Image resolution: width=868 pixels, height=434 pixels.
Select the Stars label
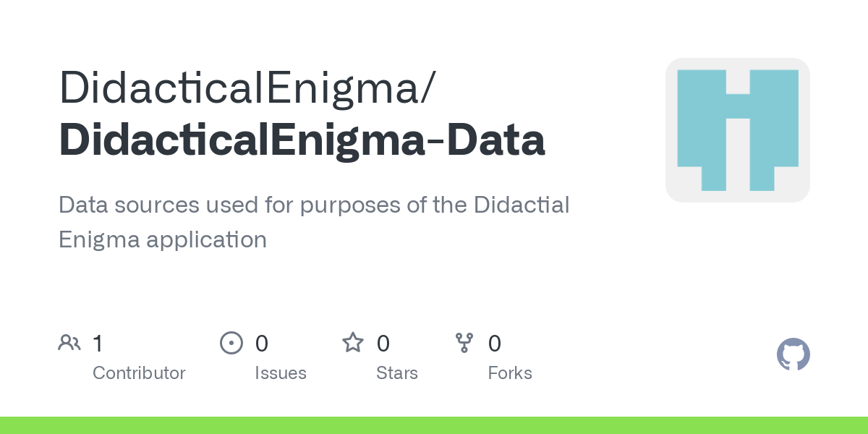(x=397, y=373)
